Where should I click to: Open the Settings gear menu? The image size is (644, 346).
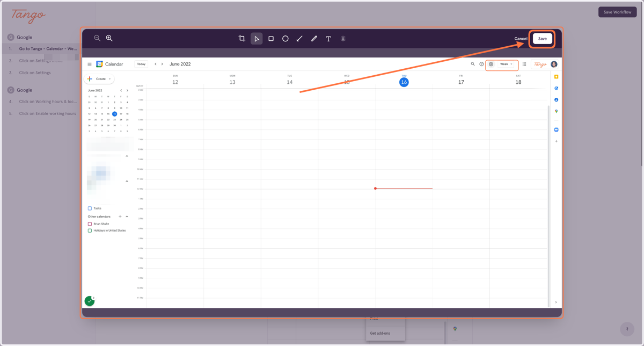point(491,64)
